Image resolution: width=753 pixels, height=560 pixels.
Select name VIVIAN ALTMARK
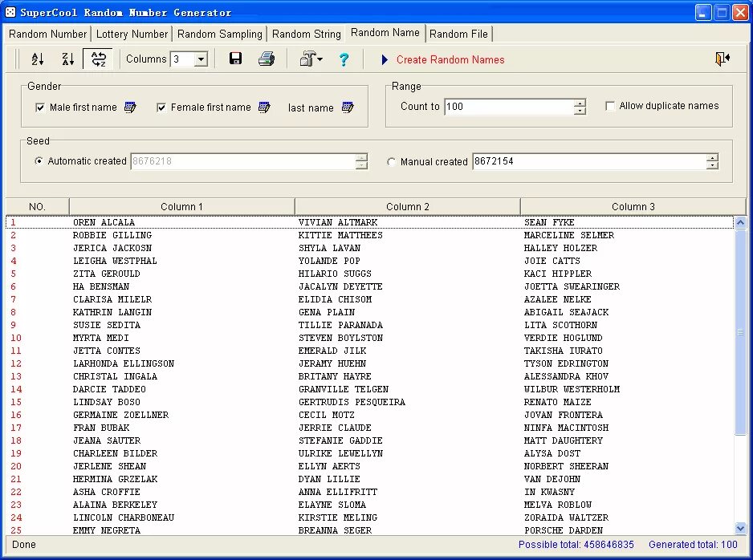338,222
